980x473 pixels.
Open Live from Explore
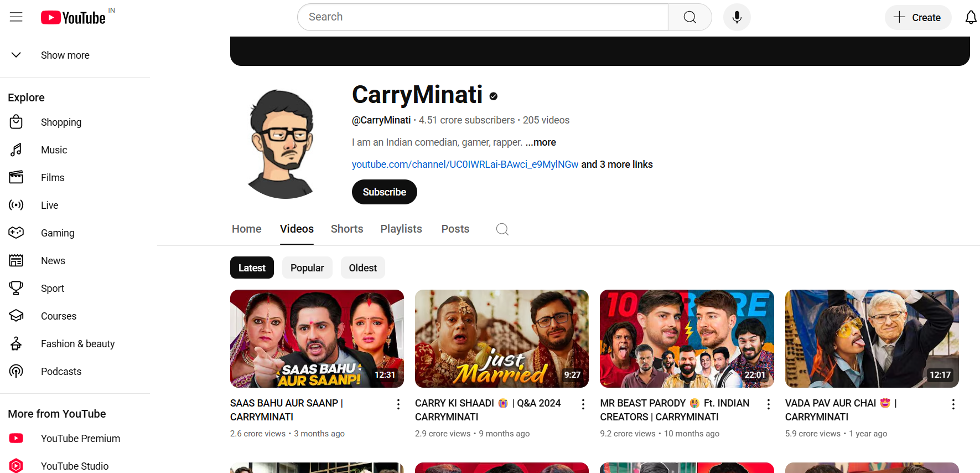[x=75, y=205]
